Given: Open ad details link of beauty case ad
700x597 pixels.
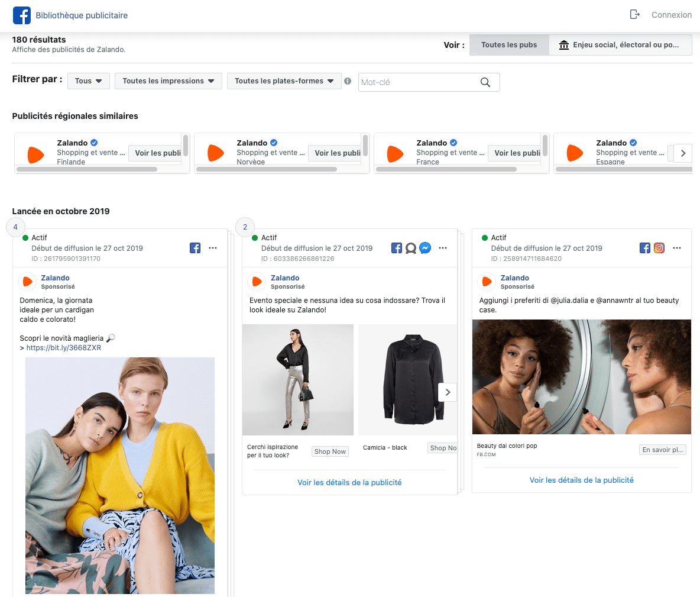Looking at the screenshot, I should pyautogui.click(x=581, y=480).
